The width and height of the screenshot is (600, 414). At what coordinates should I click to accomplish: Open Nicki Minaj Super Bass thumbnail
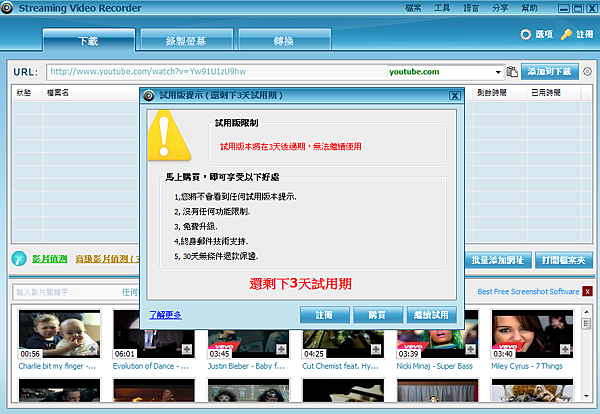coord(437,334)
